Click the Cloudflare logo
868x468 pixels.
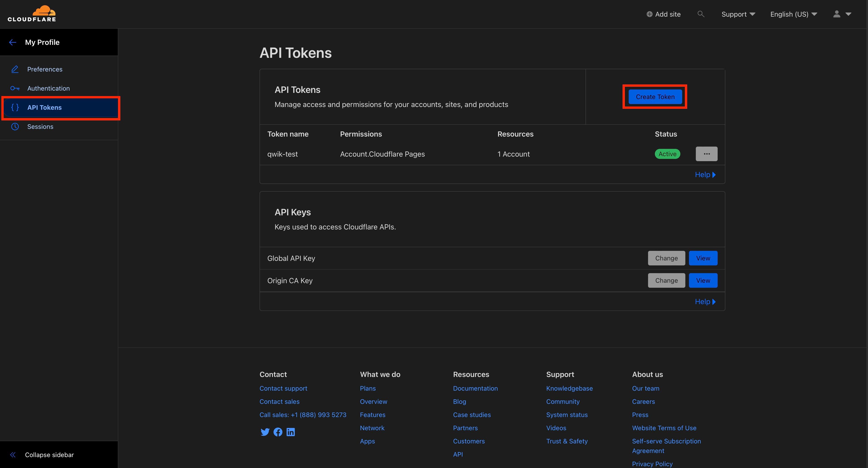pos(32,13)
